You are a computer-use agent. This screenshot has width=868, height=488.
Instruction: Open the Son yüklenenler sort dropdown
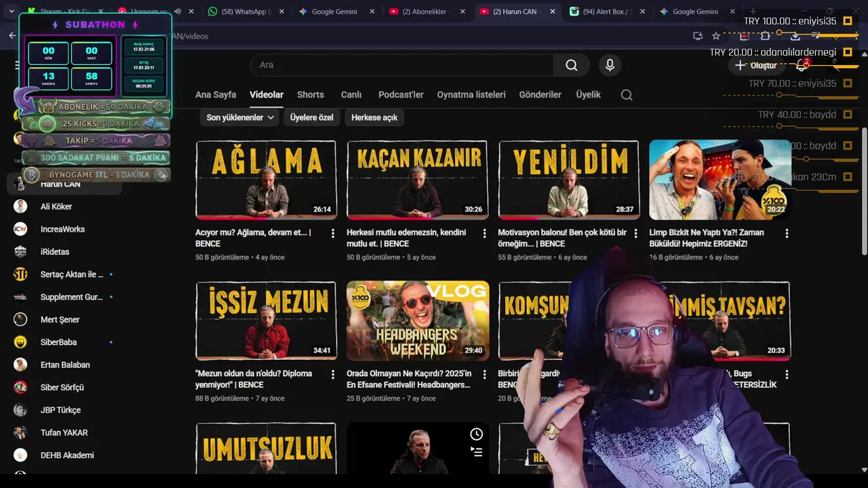coord(240,117)
